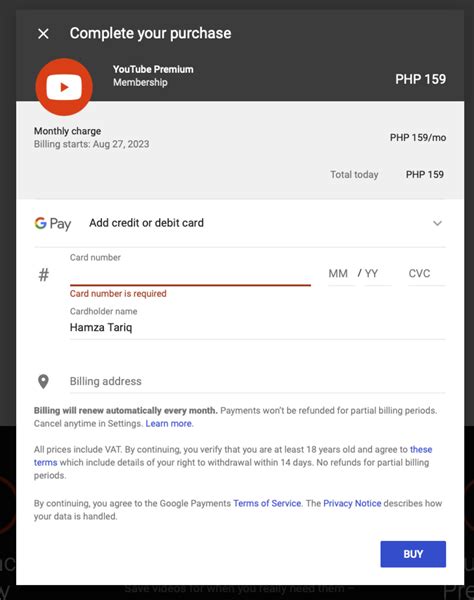Viewport: 474px width, 600px height.
Task: Open the Privacy Notice link
Action: tap(352, 504)
